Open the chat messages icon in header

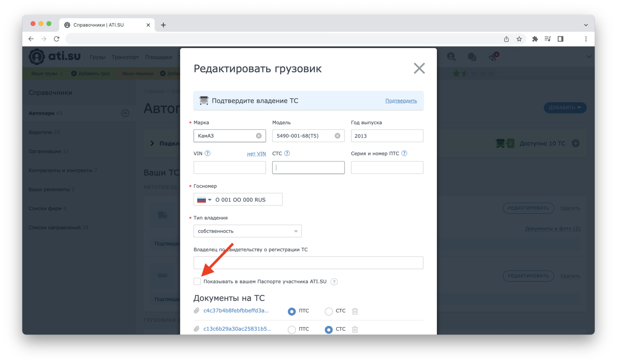[472, 57]
